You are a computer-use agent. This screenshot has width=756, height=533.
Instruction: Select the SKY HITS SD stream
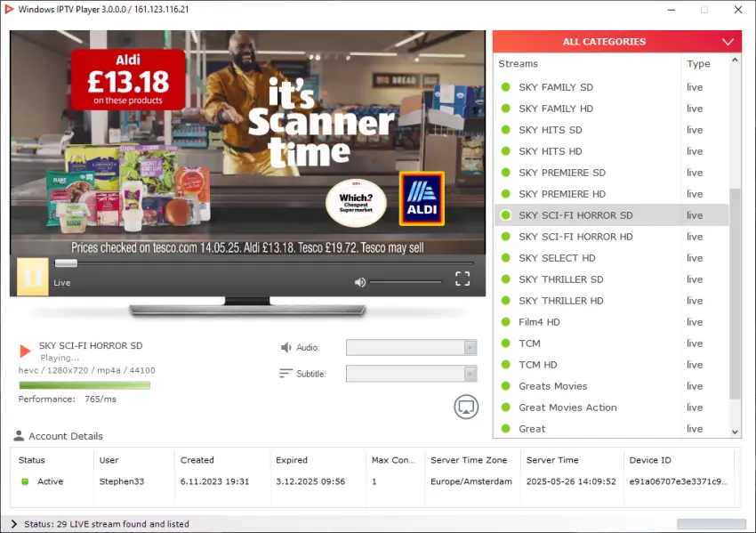click(x=611, y=130)
